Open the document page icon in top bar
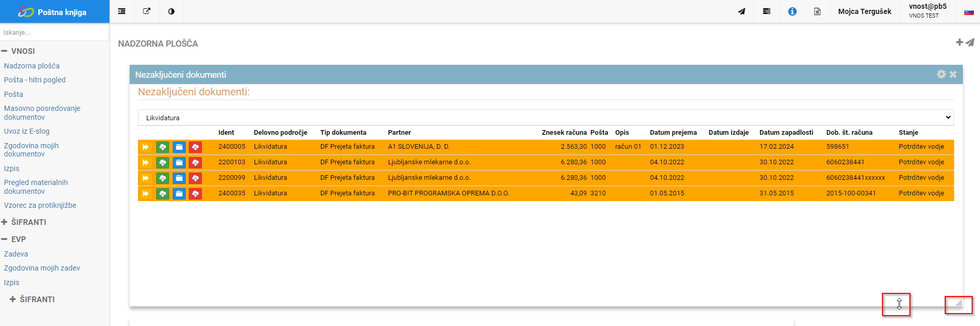This screenshot has height=326, width=980. 817,11
